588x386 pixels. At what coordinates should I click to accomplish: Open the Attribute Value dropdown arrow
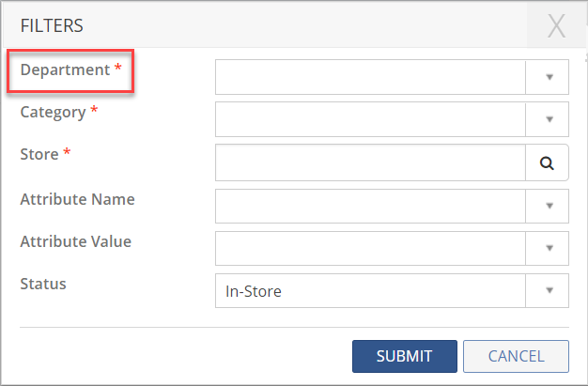[549, 248]
